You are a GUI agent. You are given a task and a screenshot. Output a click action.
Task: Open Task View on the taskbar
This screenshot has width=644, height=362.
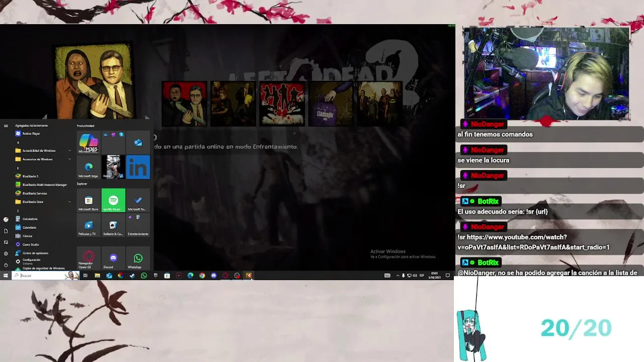point(86,276)
